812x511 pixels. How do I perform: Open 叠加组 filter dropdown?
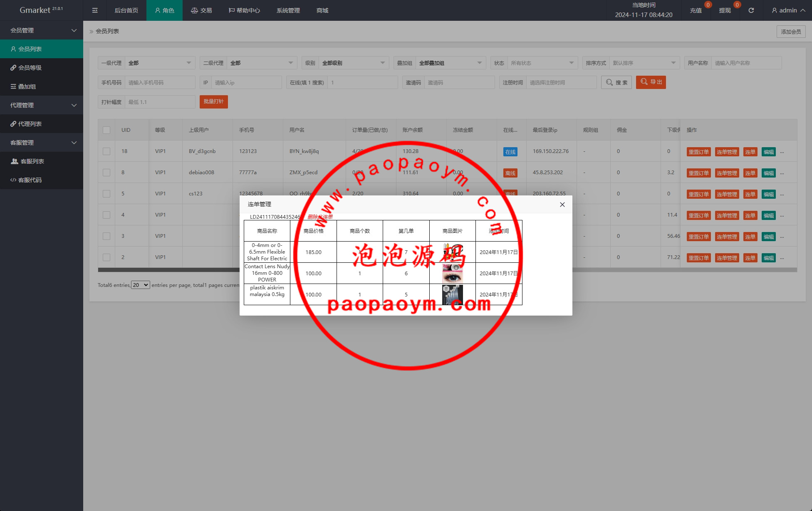(451, 63)
